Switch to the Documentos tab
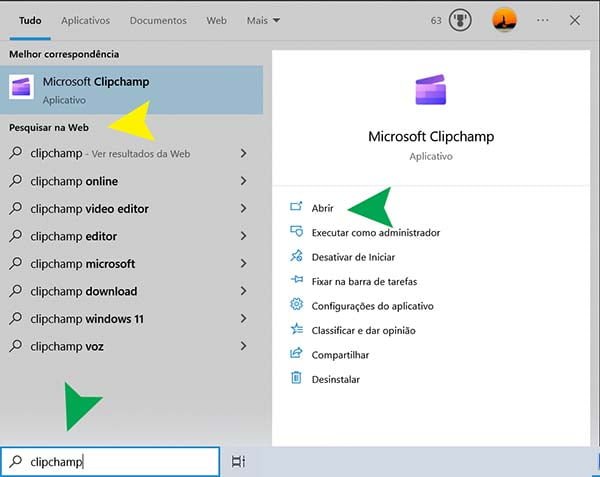Image resolution: width=600 pixels, height=477 pixels. (158, 20)
